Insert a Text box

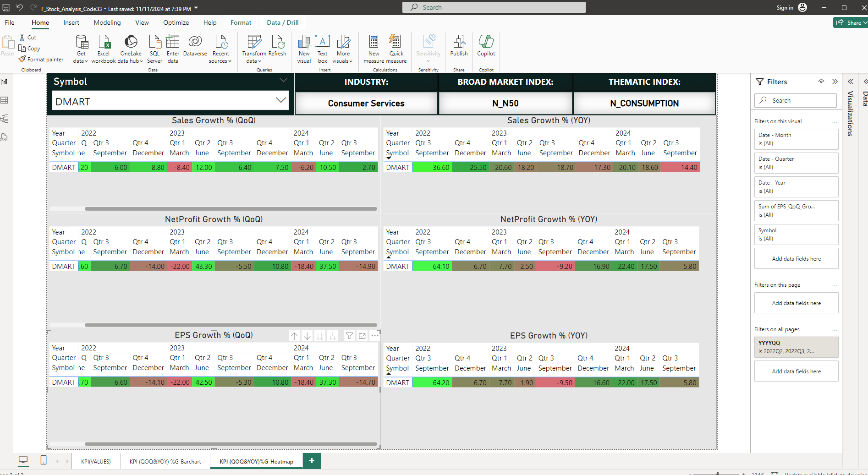click(323, 49)
